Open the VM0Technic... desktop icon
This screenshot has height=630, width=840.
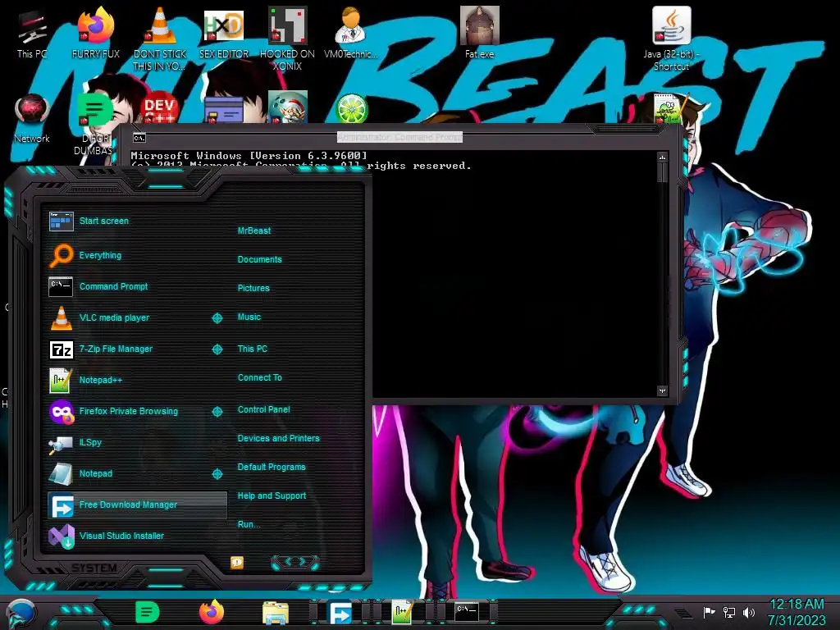(x=351, y=34)
